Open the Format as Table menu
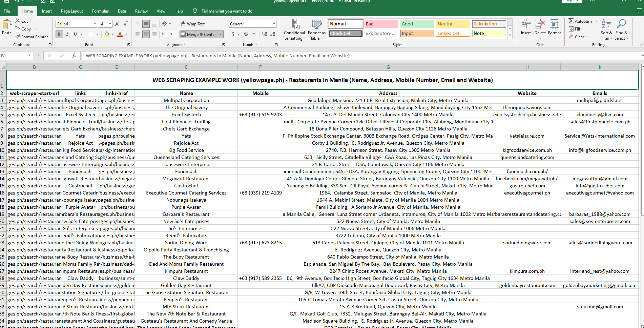Image resolution: width=644 pixels, height=328 pixels. pyautogui.click(x=317, y=30)
